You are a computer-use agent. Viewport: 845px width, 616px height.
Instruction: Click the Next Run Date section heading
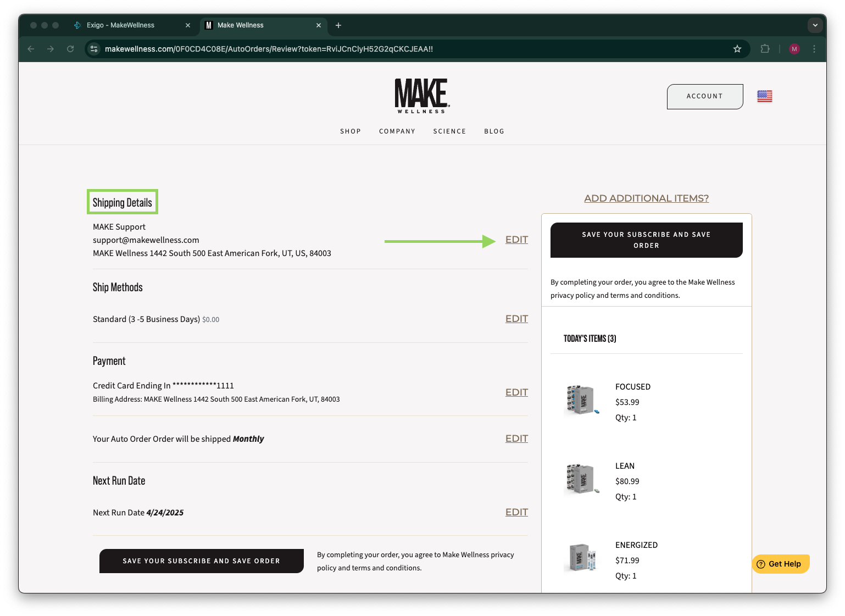(x=119, y=481)
